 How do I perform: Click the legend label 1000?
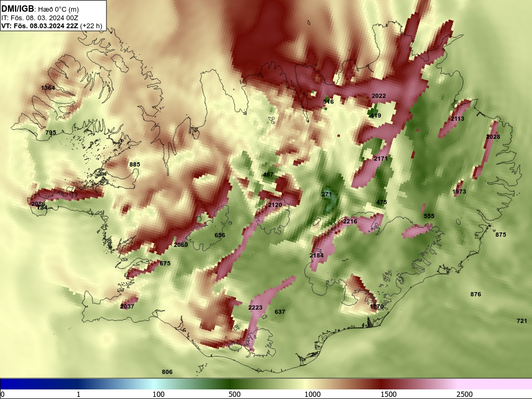click(312, 394)
